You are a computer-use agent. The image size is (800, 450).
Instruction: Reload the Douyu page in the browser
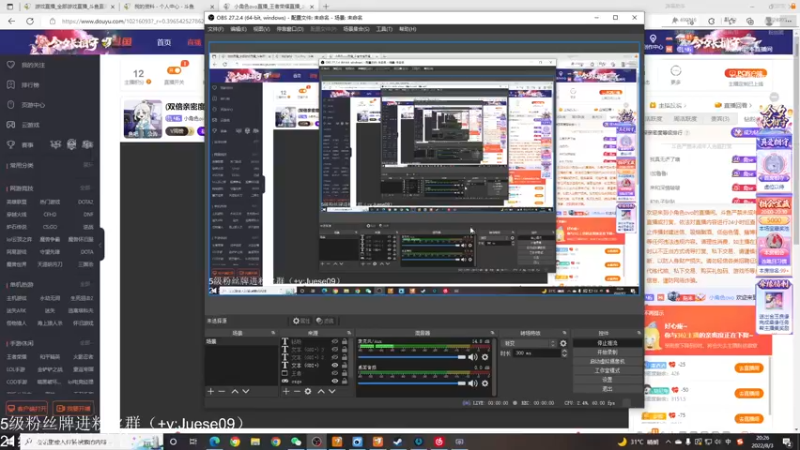[30, 21]
